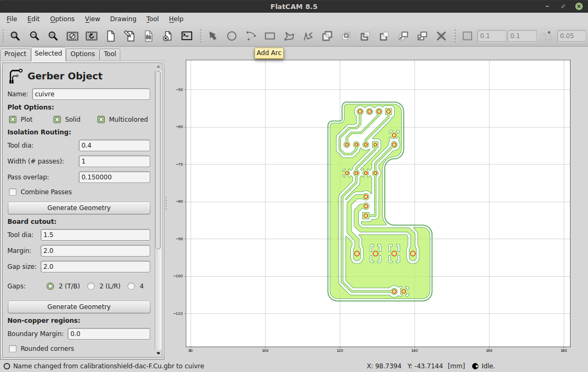Uncheck the Multicolored plot option
This screenshot has width=588, height=372.
(x=101, y=120)
